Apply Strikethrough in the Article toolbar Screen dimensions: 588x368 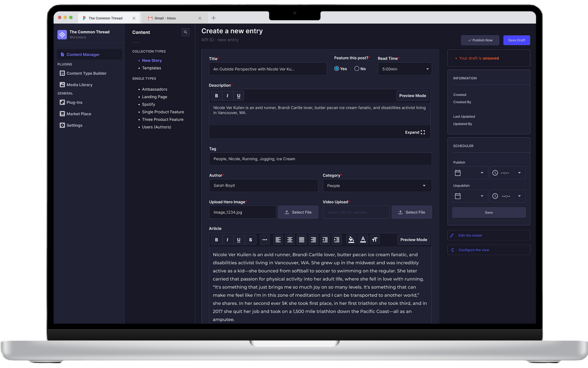pos(251,240)
